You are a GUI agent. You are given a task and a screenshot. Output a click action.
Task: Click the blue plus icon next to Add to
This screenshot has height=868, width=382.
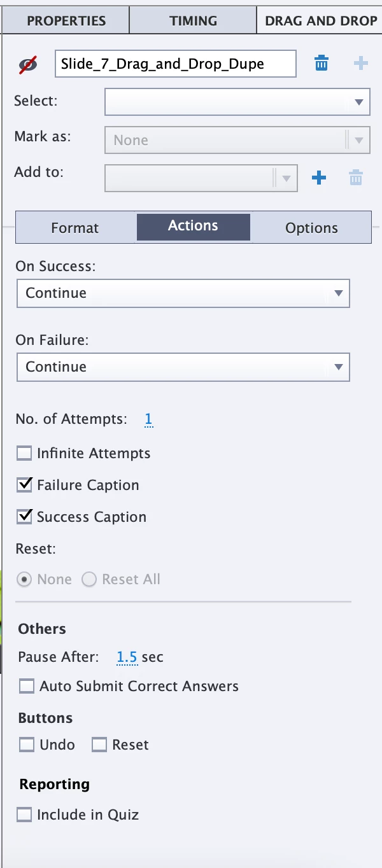319,178
